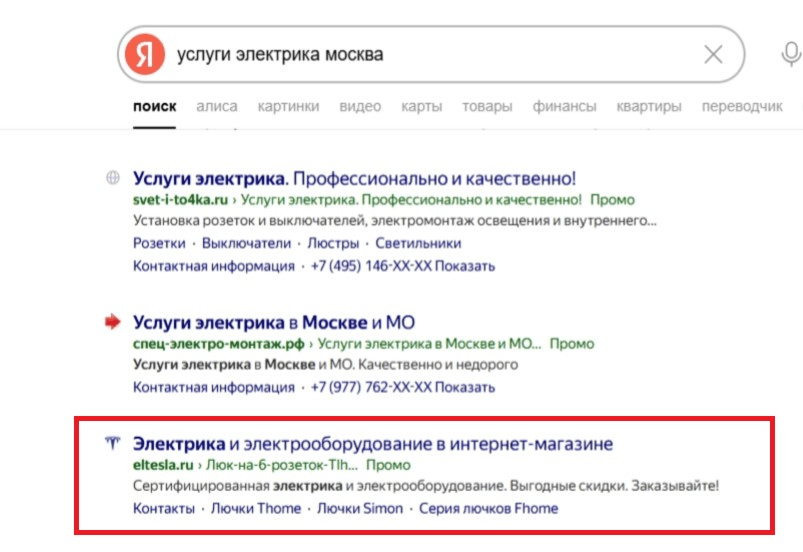Open the 'картинки' tab
Screen dimensions: 803x552
(x=288, y=107)
